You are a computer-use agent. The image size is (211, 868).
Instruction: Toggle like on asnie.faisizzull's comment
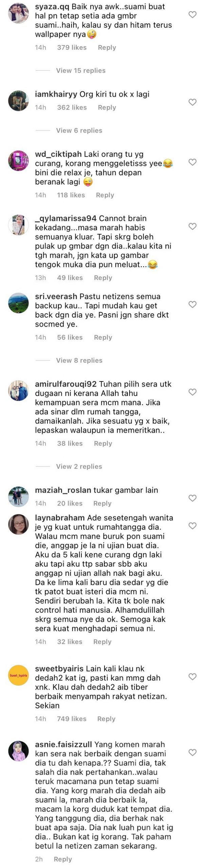192,752
